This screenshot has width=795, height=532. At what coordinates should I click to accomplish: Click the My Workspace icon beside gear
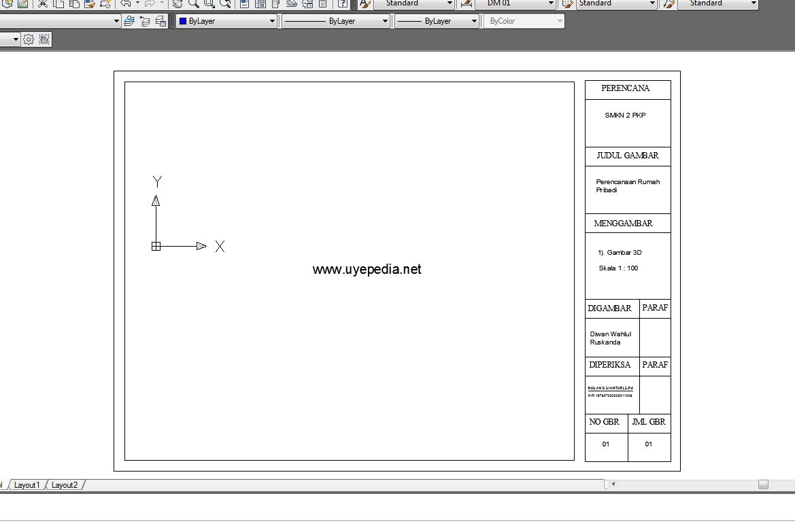pyautogui.click(x=44, y=39)
